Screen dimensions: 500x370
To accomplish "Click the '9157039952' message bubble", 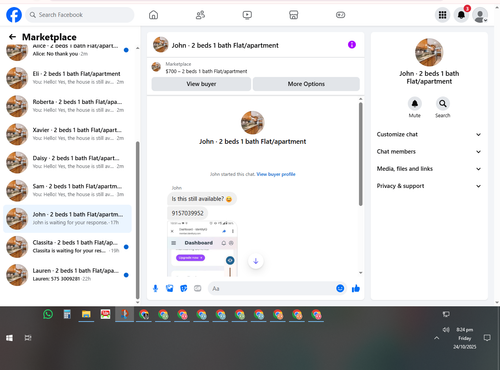I will (187, 213).
